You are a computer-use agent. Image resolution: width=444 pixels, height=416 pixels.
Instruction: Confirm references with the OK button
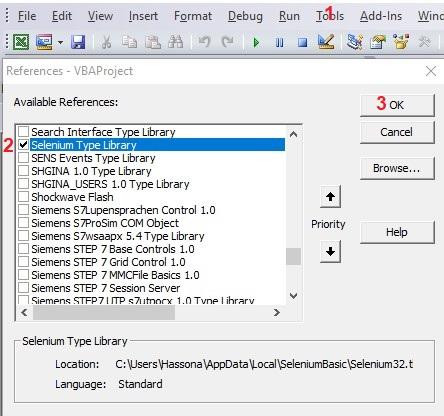397,105
